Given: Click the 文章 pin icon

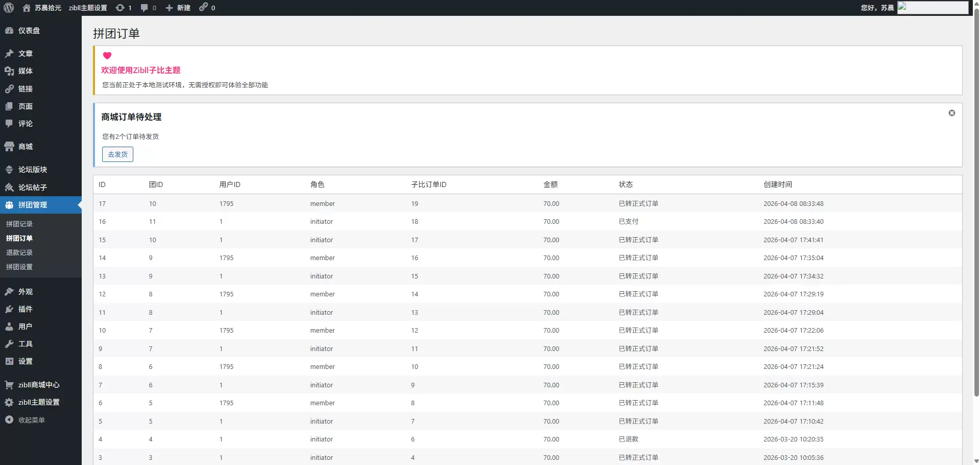Looking at the screenshot, I should (9, 54).
